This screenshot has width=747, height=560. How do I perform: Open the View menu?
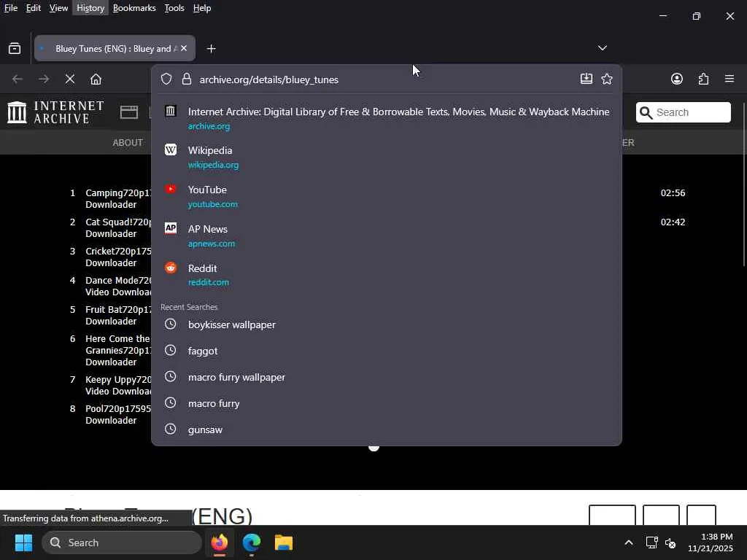(x=58, y=8)
